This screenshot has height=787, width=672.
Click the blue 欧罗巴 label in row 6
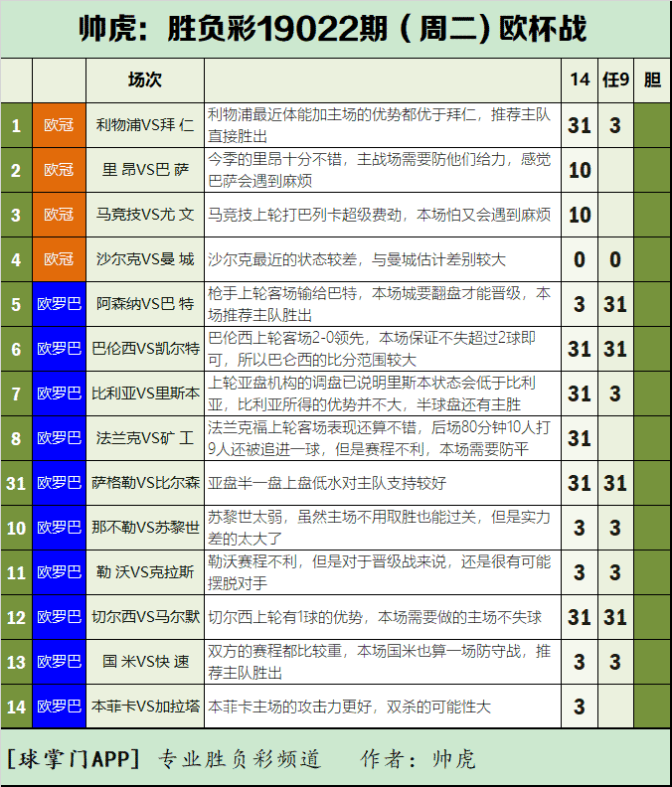(59, 349)
